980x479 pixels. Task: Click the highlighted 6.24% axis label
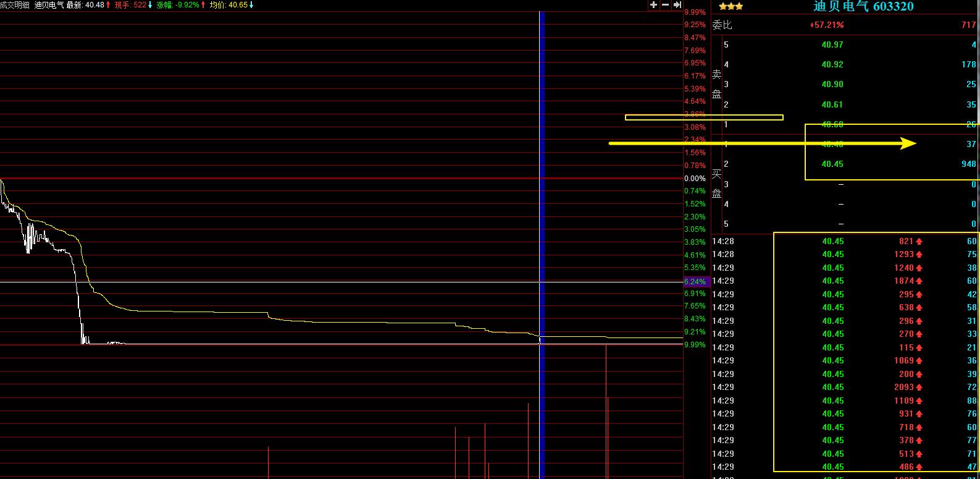tap(695, 281)
